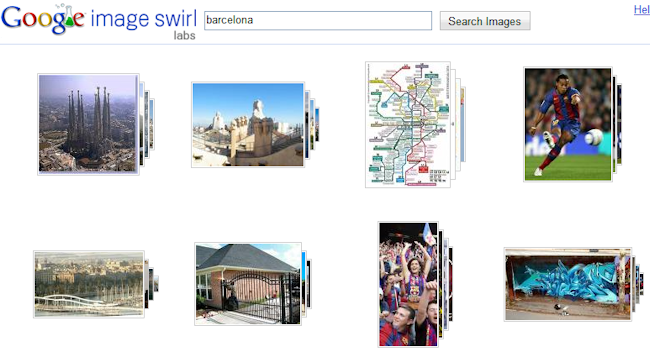Open the football player kicking ball thumbnail

pos(568,124)
